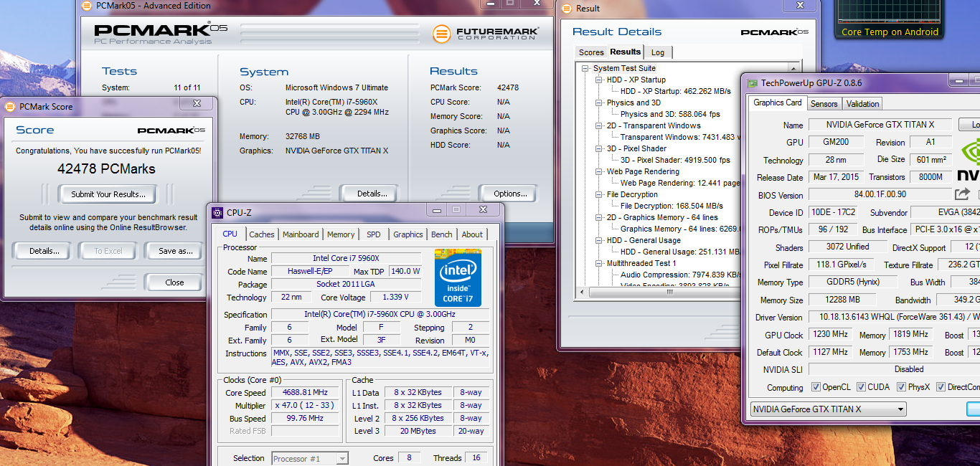The image size is (980, 466).
Task: Click the Core Temp on Android gadget
Action: coord(890,19)
